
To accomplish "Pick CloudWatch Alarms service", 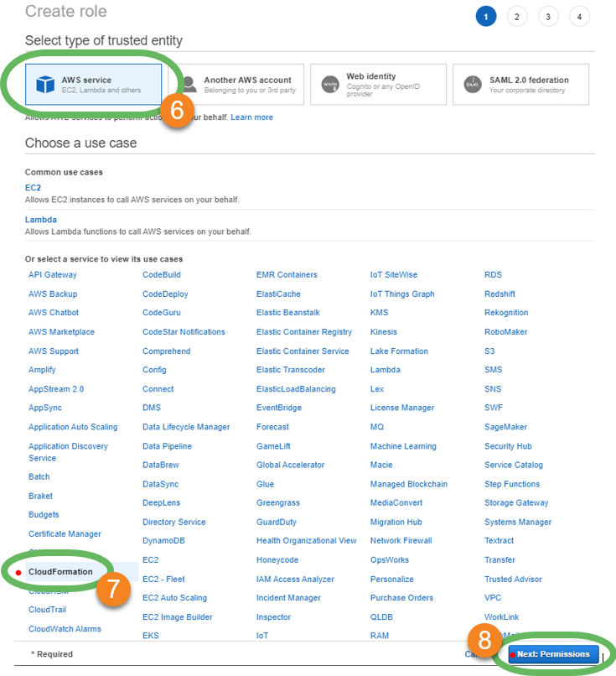I will [65, 629].
